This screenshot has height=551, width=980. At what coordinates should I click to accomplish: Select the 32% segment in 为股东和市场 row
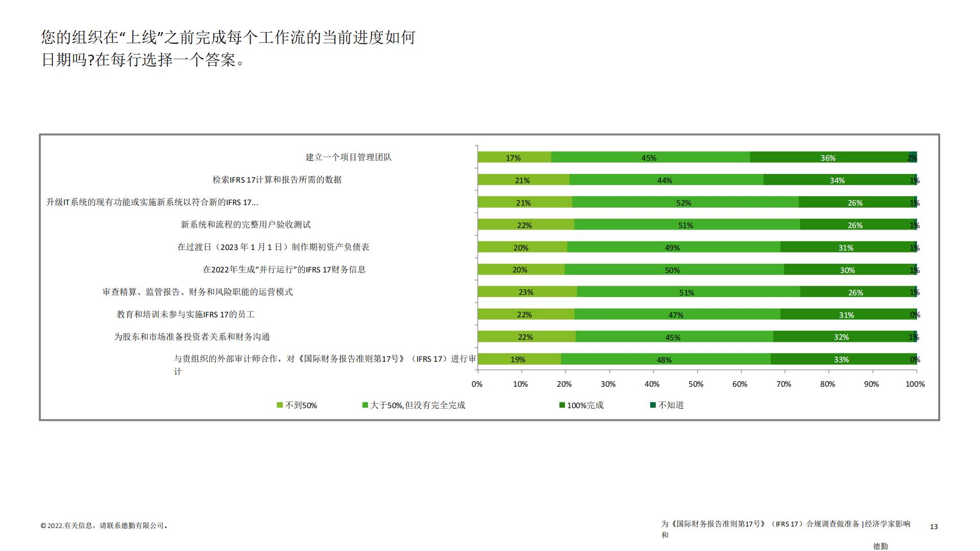click(x=841, y=337)
